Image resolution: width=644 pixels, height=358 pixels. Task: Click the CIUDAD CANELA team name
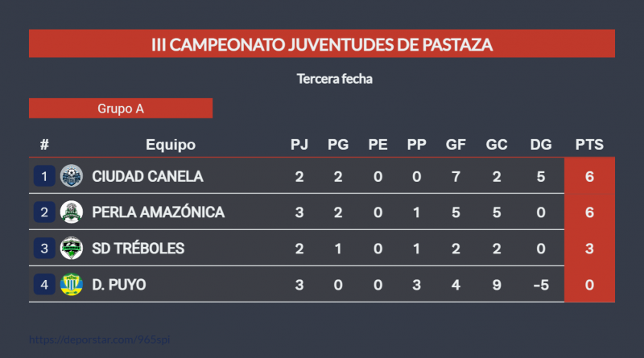coord(147,176)
